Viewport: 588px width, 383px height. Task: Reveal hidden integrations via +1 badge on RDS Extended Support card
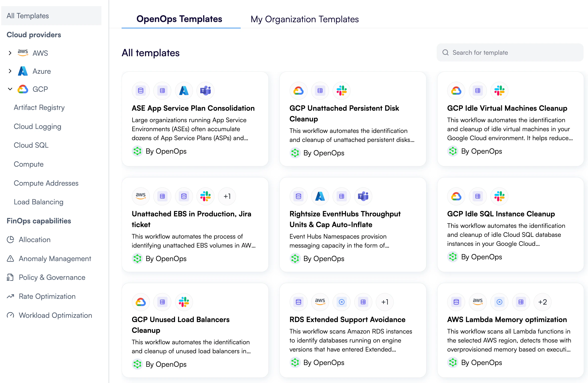tap(385, 302)
